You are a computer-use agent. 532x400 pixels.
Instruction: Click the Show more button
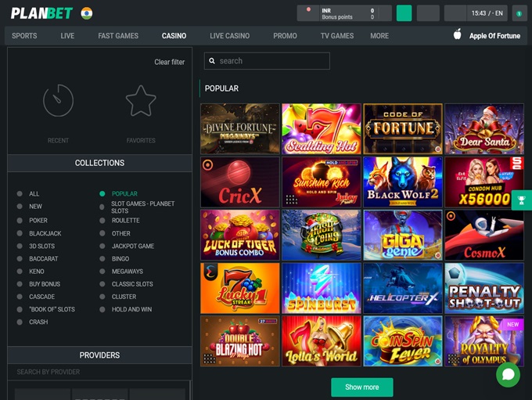[362, 387]
